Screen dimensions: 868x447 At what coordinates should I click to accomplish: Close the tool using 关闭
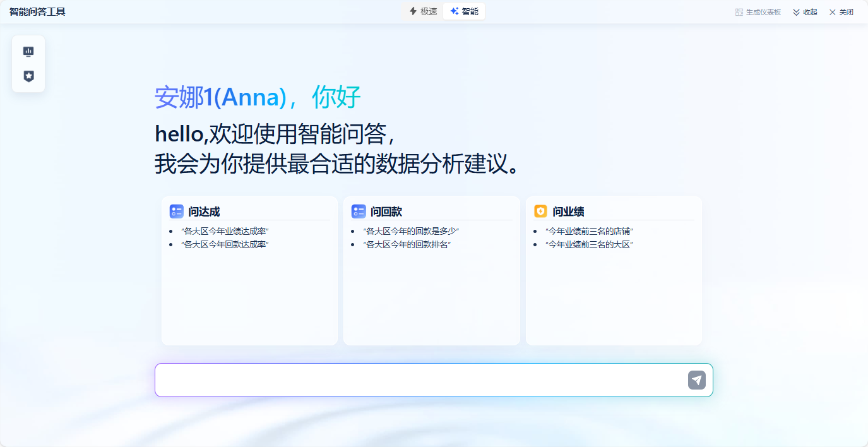pyautogui.click(x=841, y=12)
